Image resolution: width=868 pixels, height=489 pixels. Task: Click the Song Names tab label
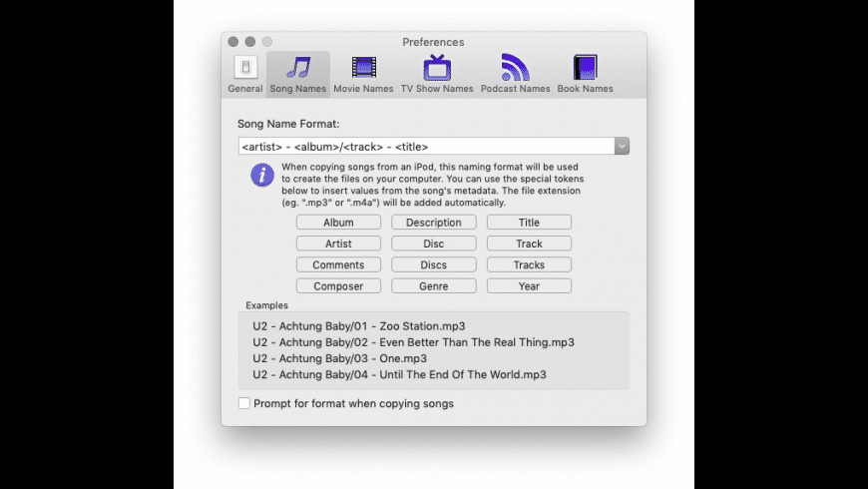coord(298,89)
